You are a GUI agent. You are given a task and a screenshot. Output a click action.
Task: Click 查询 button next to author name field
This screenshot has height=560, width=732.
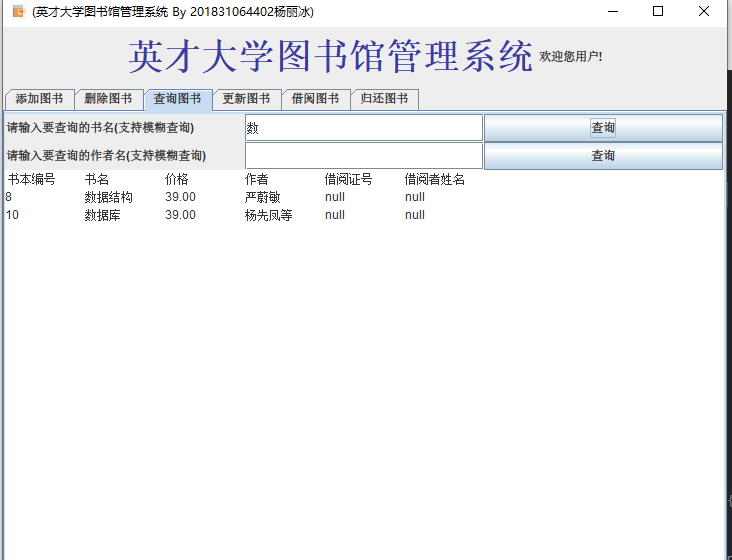pyautogui.click(x=603, y=155)
